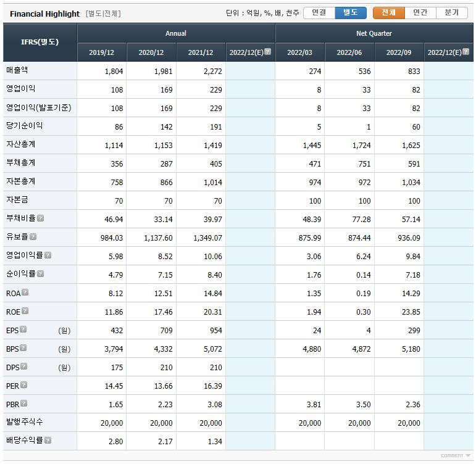Viewport: 476px width, 464px height.
Task: Click the 자본총계 row label
Action: [x=20, y=181]
